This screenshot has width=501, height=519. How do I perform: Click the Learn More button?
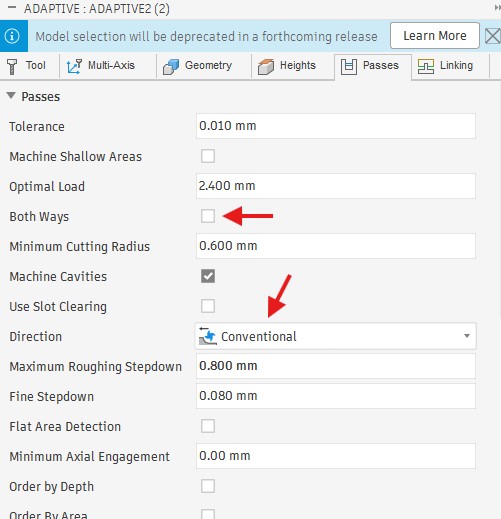tap(435, 36)
